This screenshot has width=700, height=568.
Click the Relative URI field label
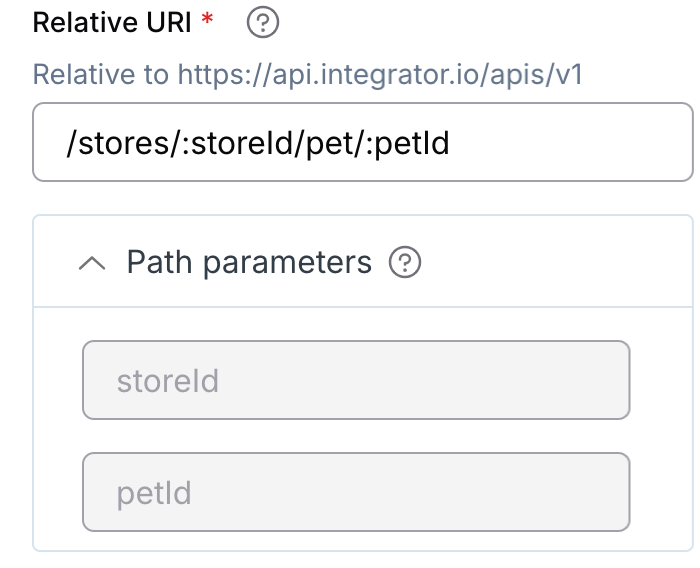111,23
